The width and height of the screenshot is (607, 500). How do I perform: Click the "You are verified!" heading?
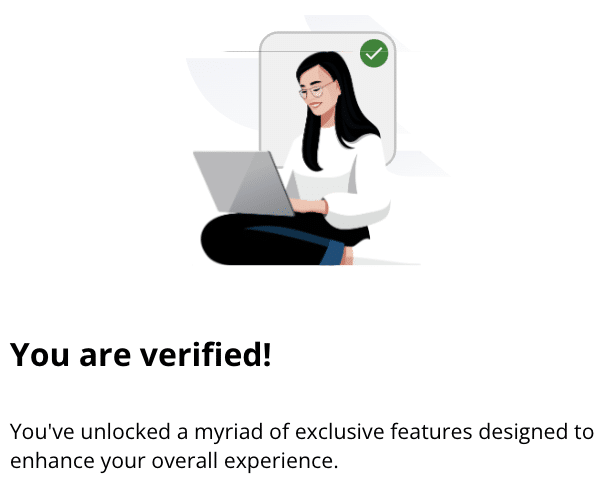141,355
